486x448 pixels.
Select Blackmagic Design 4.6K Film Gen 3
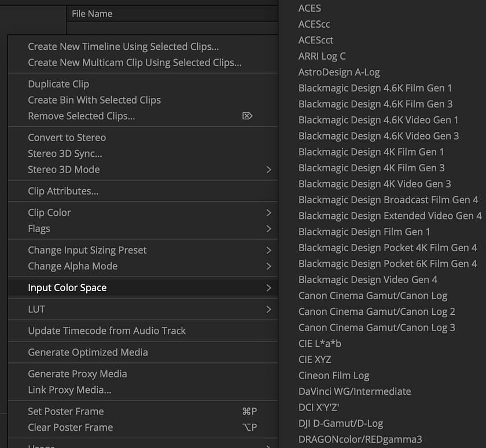pyautogui.click(x=375, y=104)
